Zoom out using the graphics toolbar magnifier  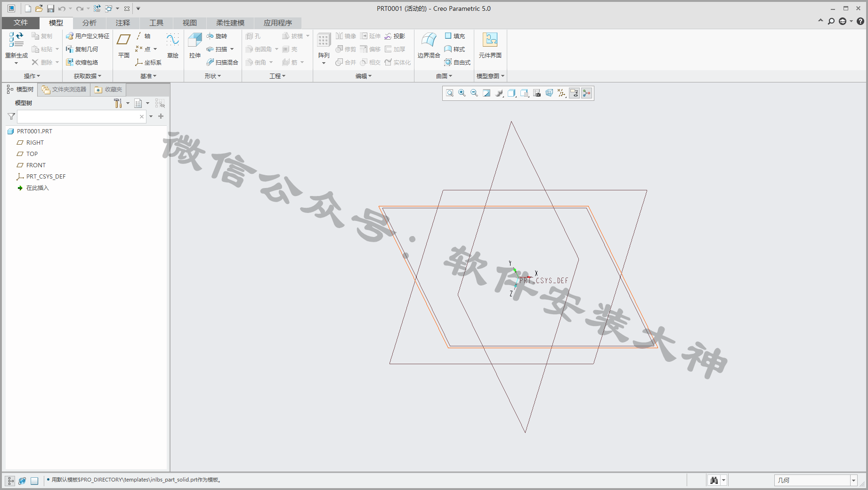[474, 93]
